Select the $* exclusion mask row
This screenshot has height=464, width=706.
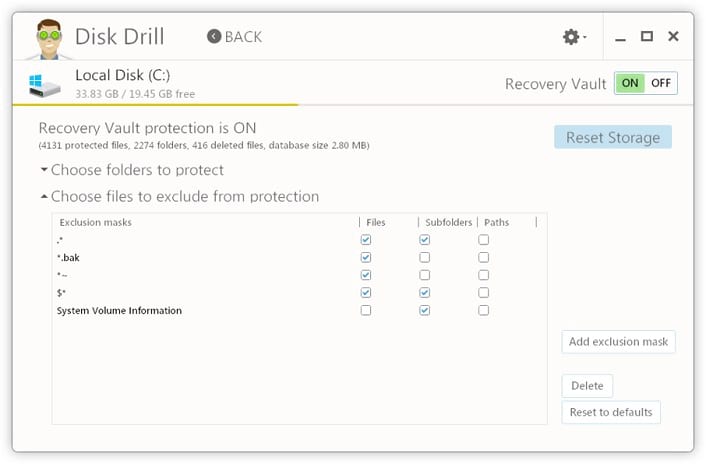(x=299, y=293)
